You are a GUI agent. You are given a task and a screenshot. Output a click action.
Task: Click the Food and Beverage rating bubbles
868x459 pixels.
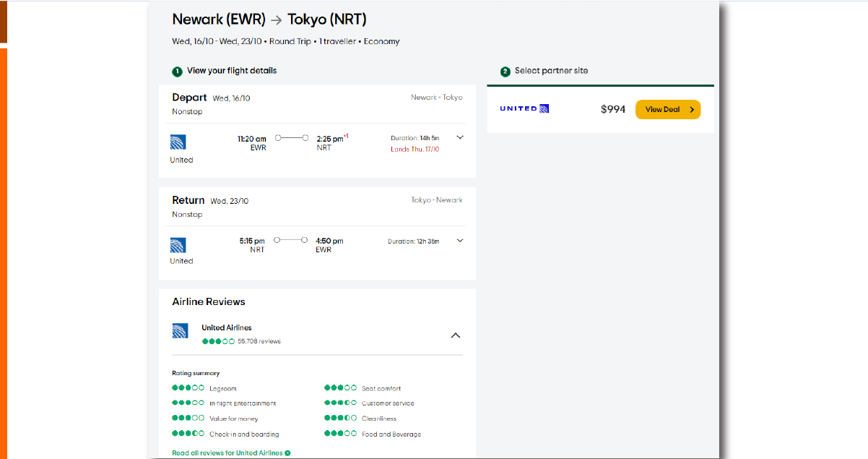tap(340, 434)
